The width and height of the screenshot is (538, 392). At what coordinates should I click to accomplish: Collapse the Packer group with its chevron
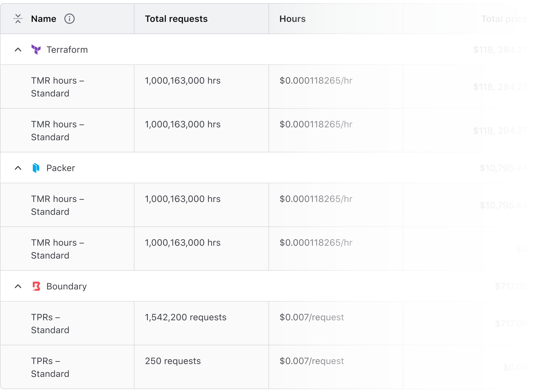pos(18,168)
